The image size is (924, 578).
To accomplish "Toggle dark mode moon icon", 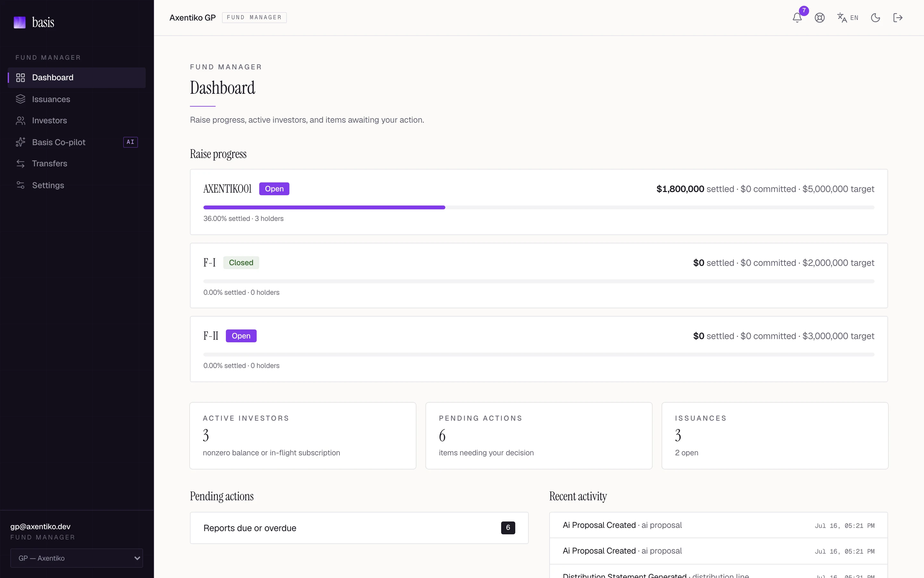I will 875,18.
